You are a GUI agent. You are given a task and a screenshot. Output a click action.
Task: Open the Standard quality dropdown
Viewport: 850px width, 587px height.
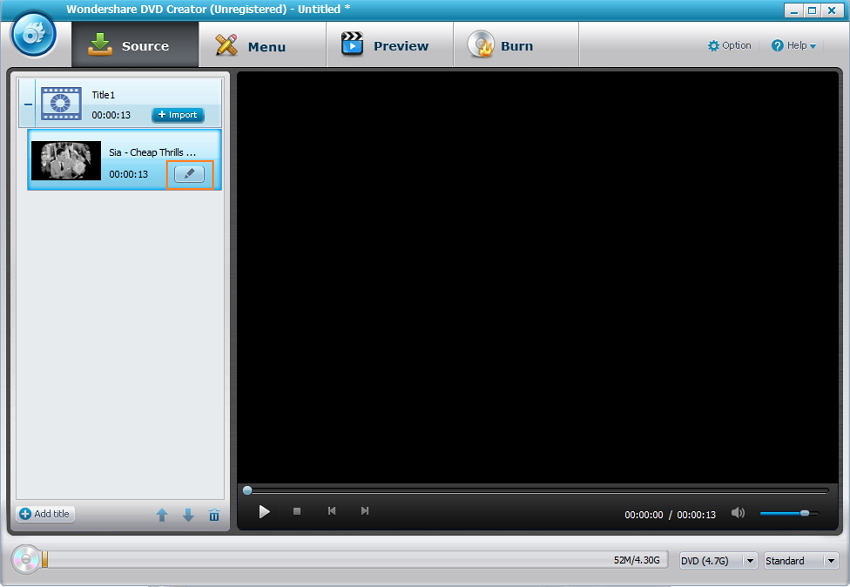coord(801,560)
